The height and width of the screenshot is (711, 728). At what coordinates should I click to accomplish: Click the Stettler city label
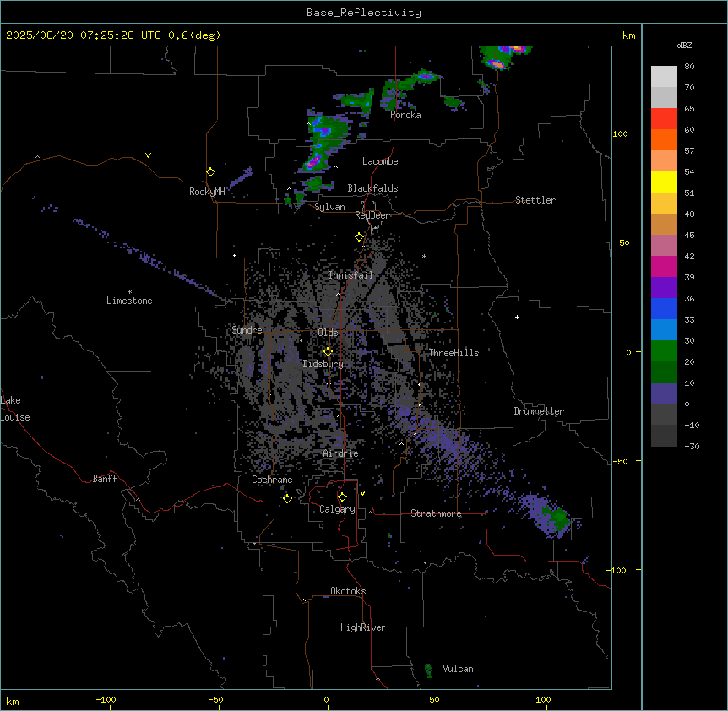[x=535, y=200]
